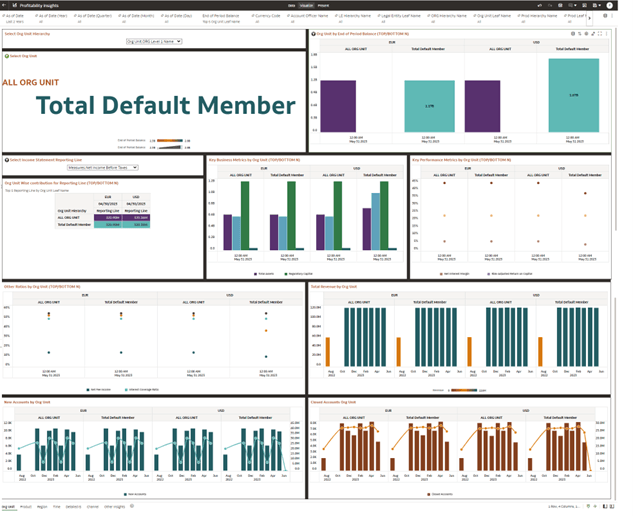Click the filter bar right scroll arrow

point(589,18)
